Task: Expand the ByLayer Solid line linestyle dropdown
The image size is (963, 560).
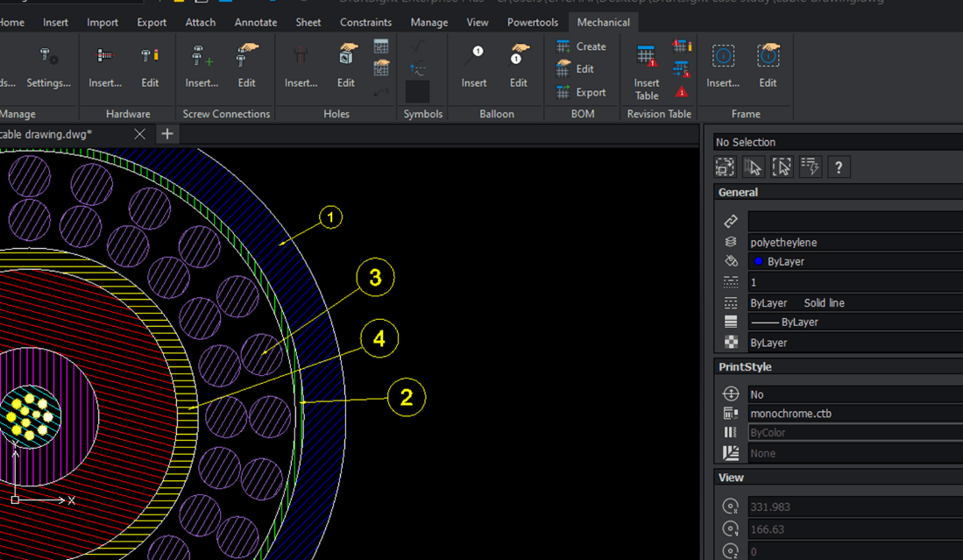Action: point(854,302)
